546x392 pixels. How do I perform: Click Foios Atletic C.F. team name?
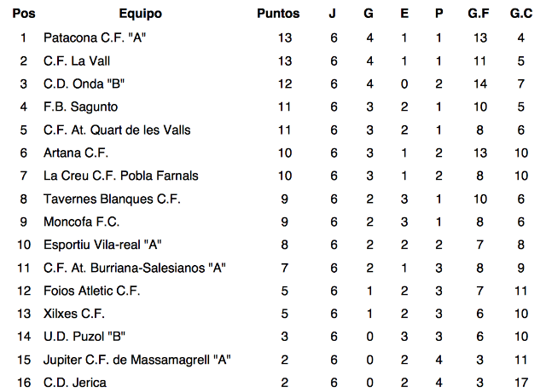click(x=91, y=291)
